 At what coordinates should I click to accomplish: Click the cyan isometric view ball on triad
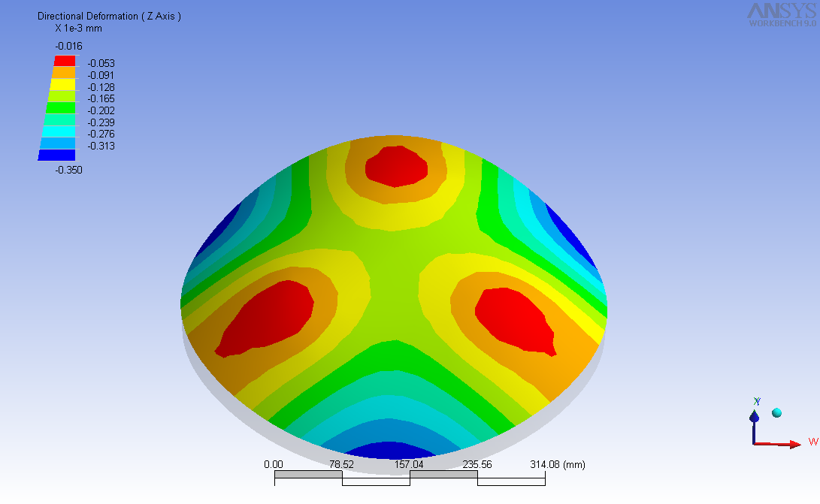(776, 413)
